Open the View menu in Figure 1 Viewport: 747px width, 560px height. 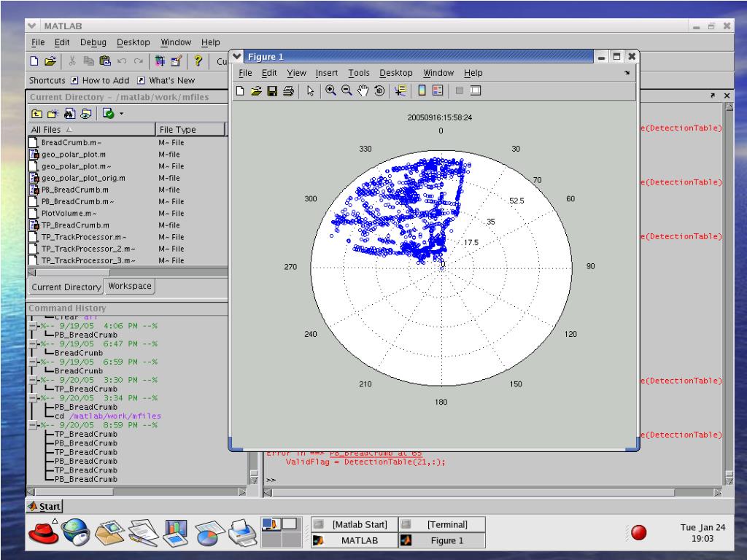(x=296, y=73)
